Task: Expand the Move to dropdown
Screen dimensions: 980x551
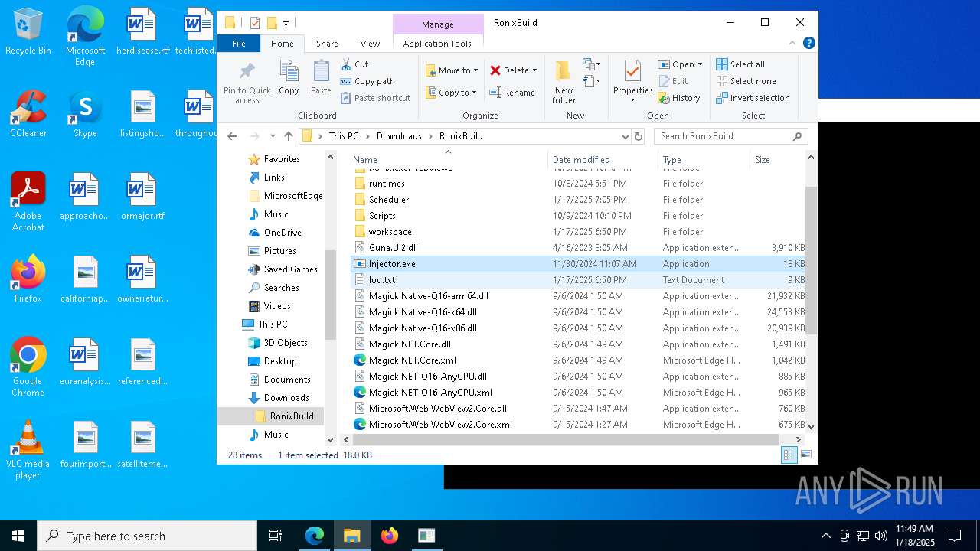Action: pos(475,70)
